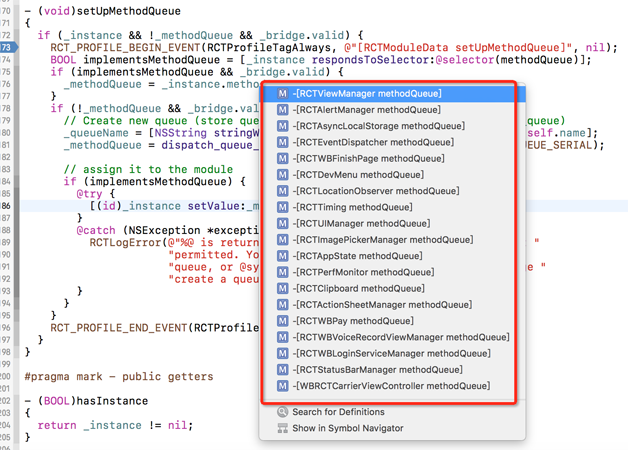The width and height of the screenshot is (628, 450).
Task: Click the M icon beside RCTDevMenu methodQueue
Action: click(x=283, y=175)
